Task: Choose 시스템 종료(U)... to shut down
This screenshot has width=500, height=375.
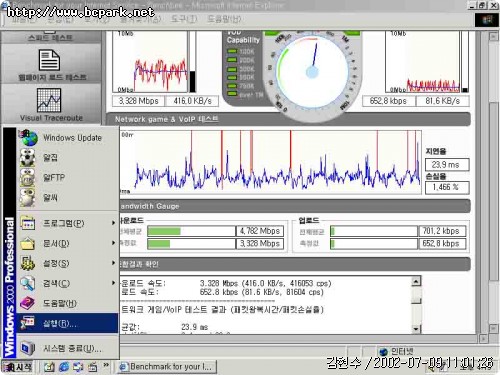Action: 68,348
